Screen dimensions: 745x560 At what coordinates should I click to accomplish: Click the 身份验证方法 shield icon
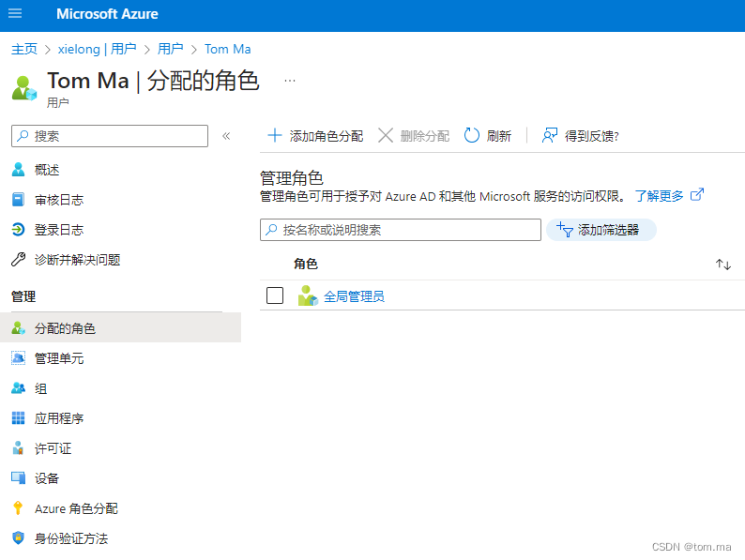(x=18, y=538)
